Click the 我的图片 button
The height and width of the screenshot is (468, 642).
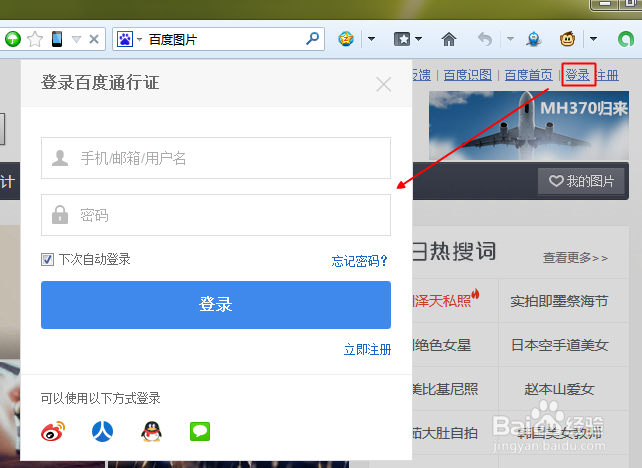coord(581,181)
